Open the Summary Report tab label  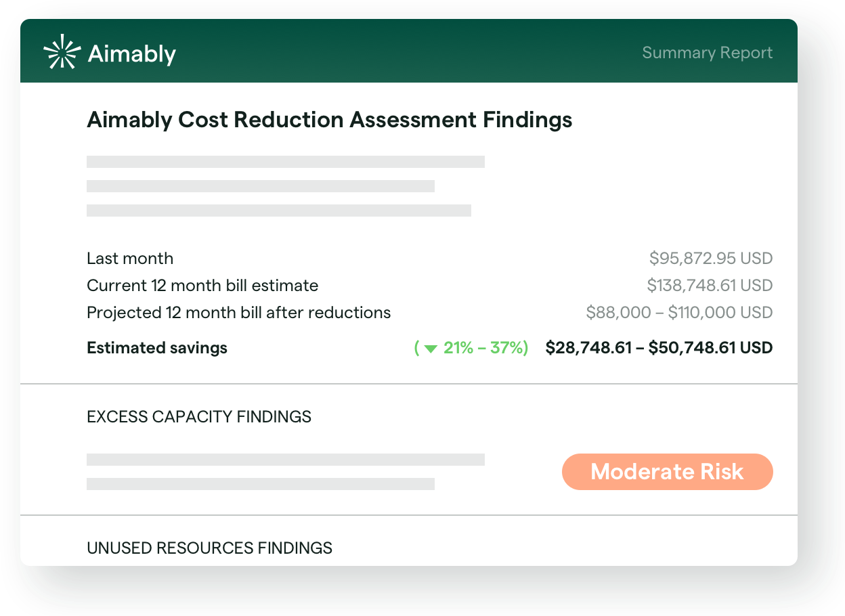pos(707,53)
